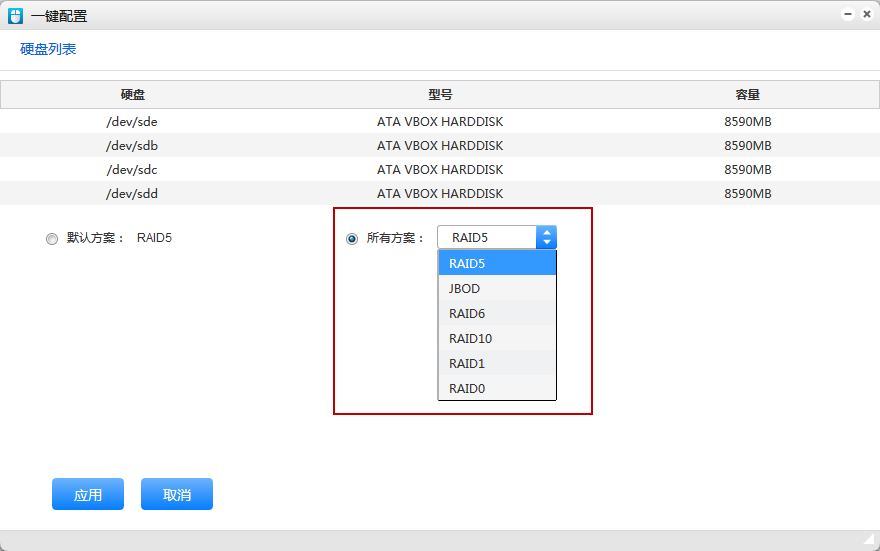The image size is (880, 551).
Task: Click the 容量 column header
Action: click(x=747, y=95)
